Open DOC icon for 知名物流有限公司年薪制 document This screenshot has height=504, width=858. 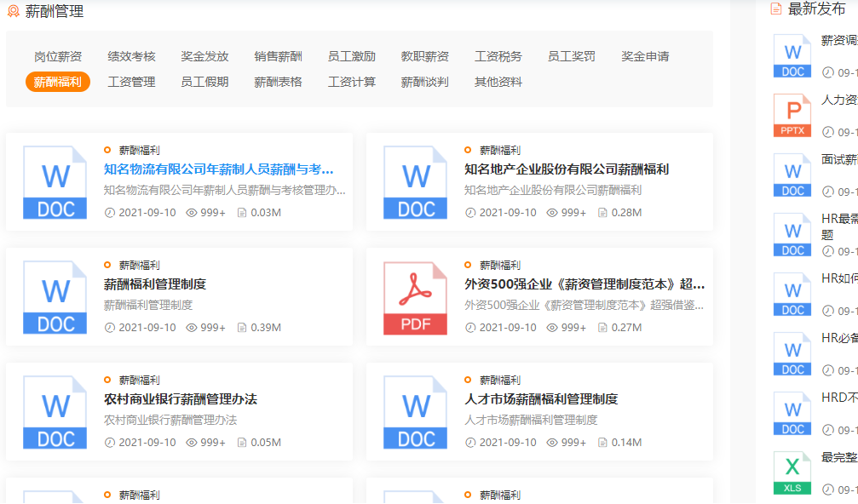point(55,182)
